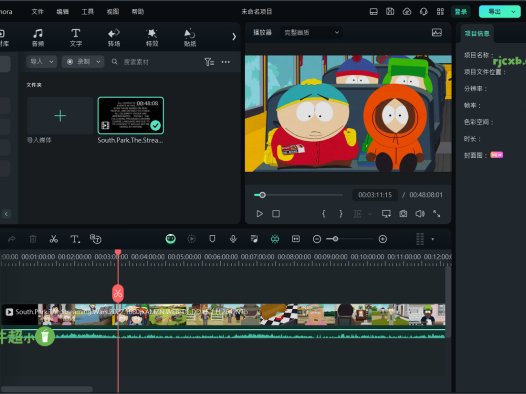Screen dimensions: 526x394
Task: Click the timeline zoom slider
Action: pos(350,239)
